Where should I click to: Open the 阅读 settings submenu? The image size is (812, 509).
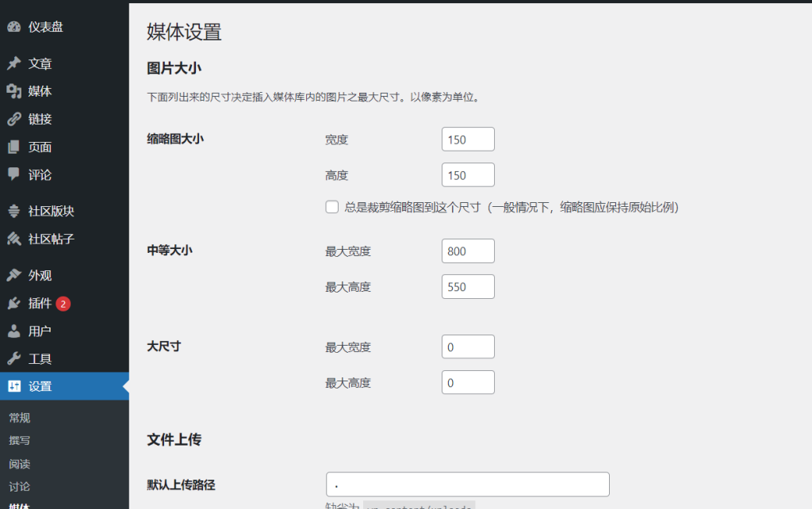pyautogui.click(x=20, y=464)
